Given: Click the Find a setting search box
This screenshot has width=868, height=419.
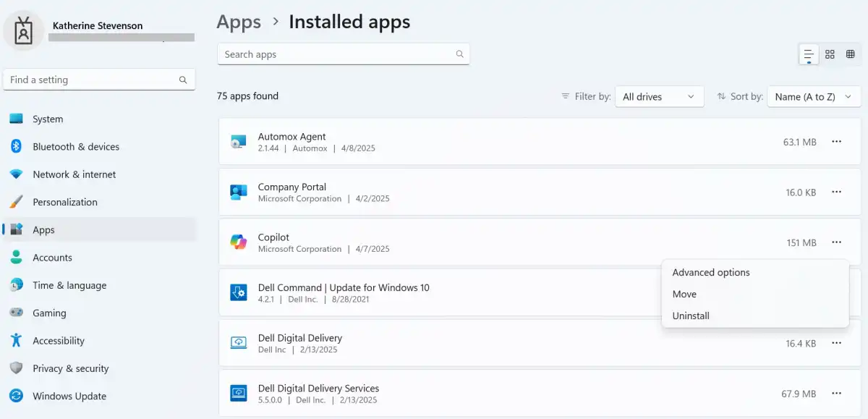Looking at the screenshot, I should pos(99,80).
